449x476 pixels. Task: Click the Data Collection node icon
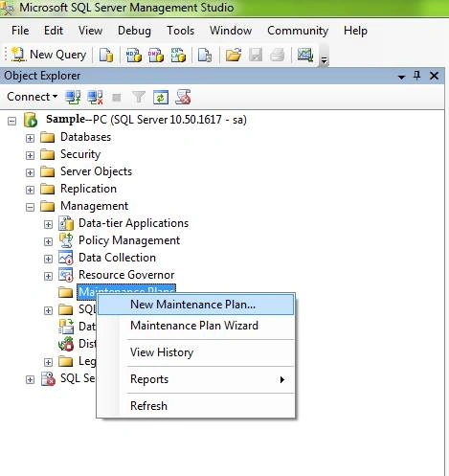tap(66, 258)
